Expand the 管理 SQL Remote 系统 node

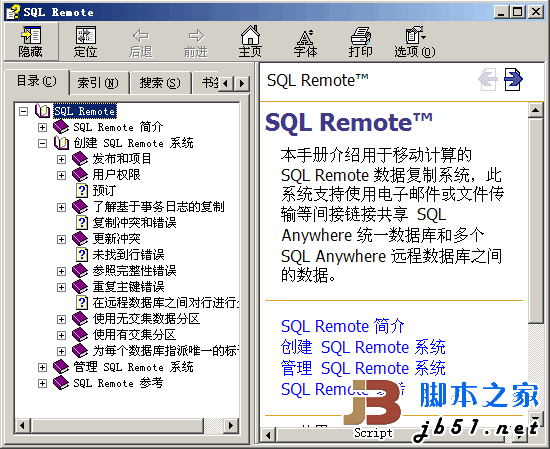click(42, 367)
